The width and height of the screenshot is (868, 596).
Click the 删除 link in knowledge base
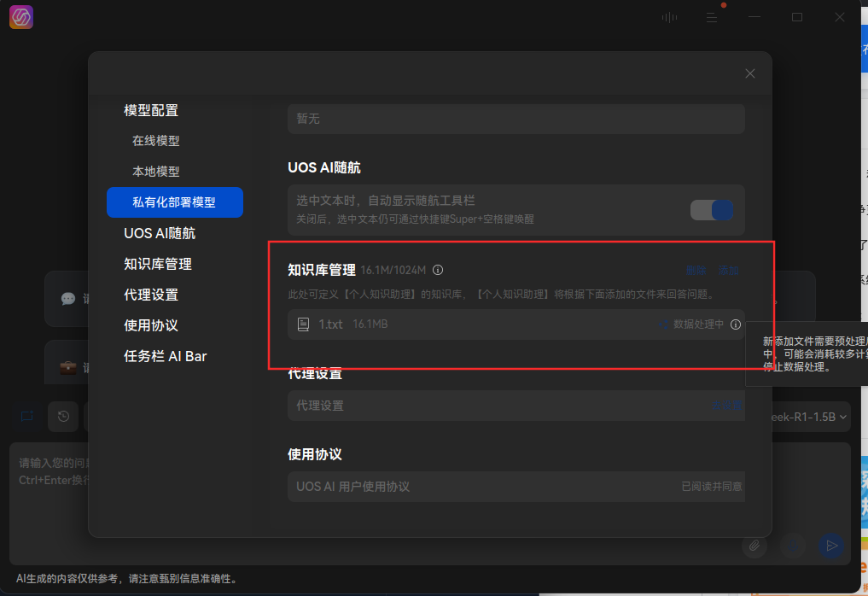pyautogui.click(x=696, y=271)
